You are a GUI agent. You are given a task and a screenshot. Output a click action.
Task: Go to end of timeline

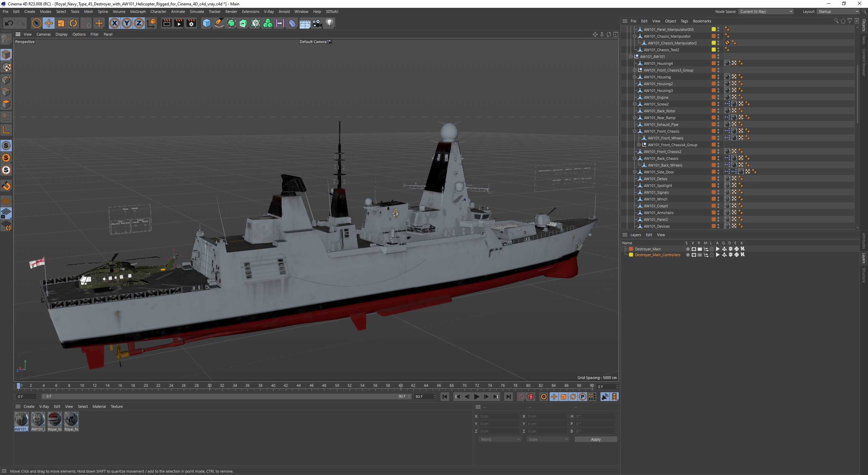[x=509, y=397]
